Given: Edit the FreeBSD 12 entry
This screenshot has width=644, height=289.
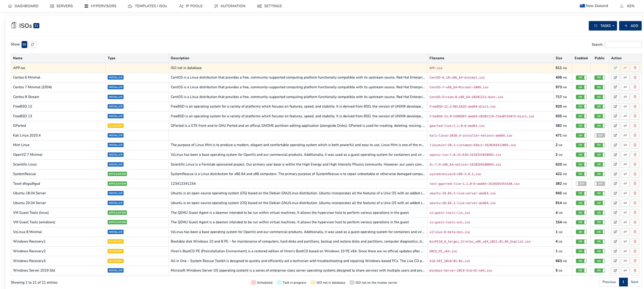Looking at the screenshot, I should point(615,107).
